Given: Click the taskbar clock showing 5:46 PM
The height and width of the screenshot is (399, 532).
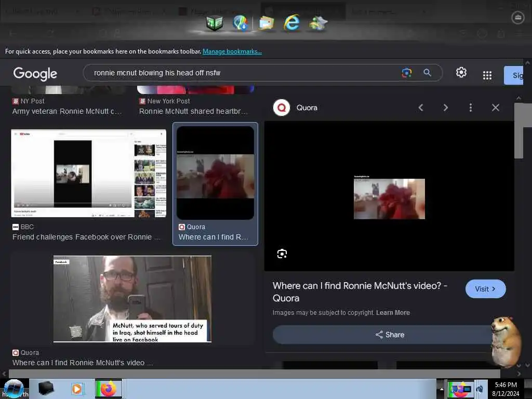Looking at the screenshot, I should click(x=506, y=389).
